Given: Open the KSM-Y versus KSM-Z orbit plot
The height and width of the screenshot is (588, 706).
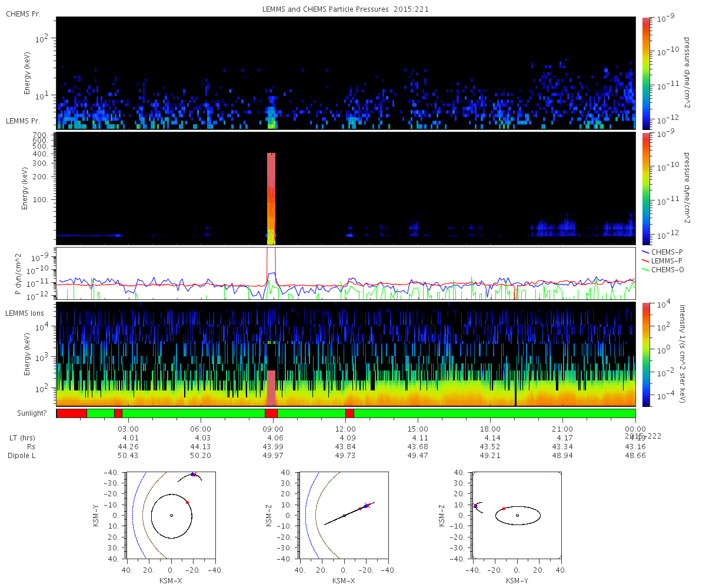Looking at the screenshot, I should (517, 515).
